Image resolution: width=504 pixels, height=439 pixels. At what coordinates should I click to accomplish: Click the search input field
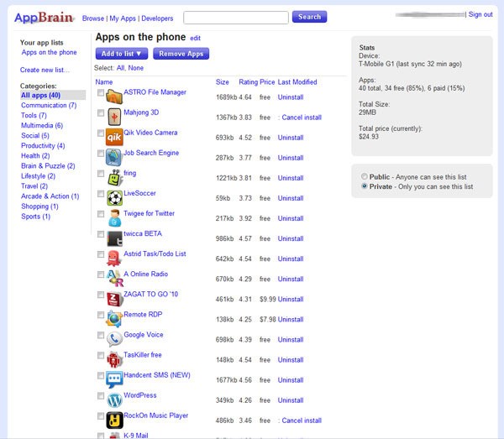[235, 18]
